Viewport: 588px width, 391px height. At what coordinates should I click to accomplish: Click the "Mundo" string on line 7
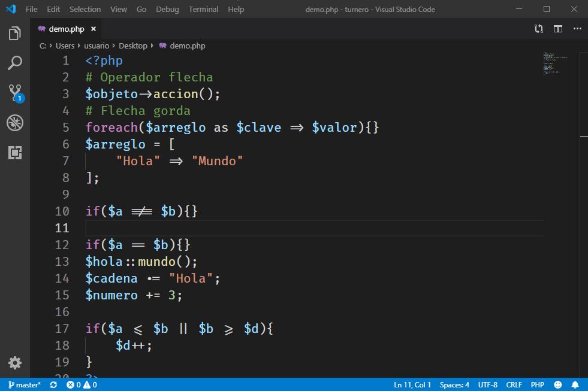[217, 161]
